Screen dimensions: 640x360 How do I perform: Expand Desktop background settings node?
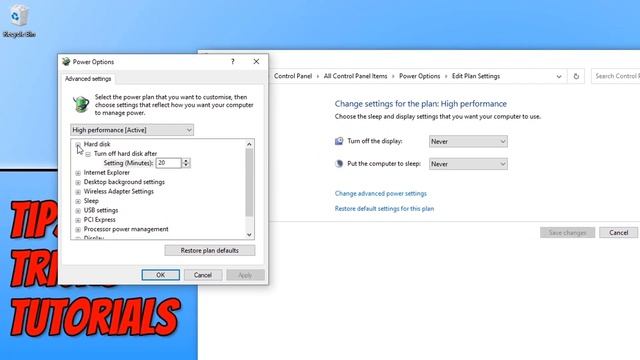78,182
